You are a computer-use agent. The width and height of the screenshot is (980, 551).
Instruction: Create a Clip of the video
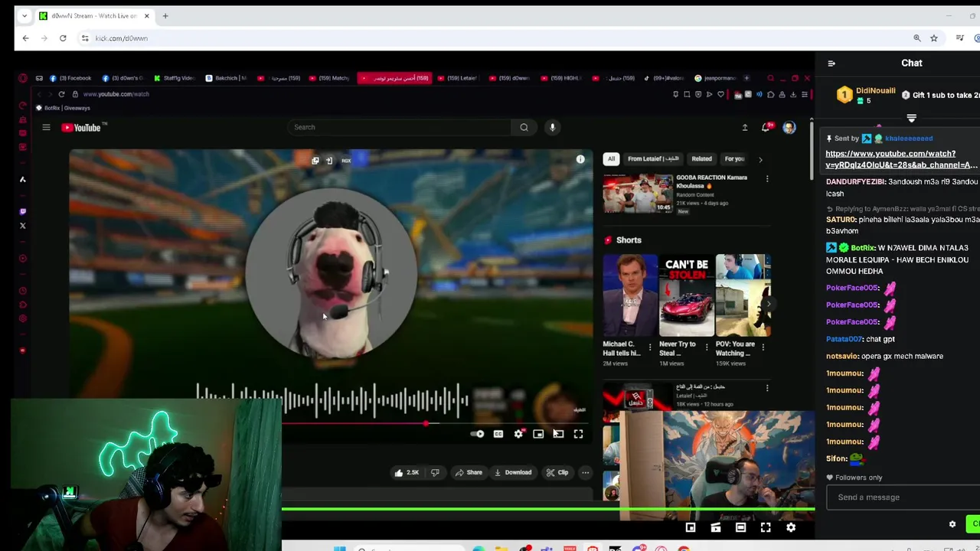pyautogui.click(x=557, y=472)
